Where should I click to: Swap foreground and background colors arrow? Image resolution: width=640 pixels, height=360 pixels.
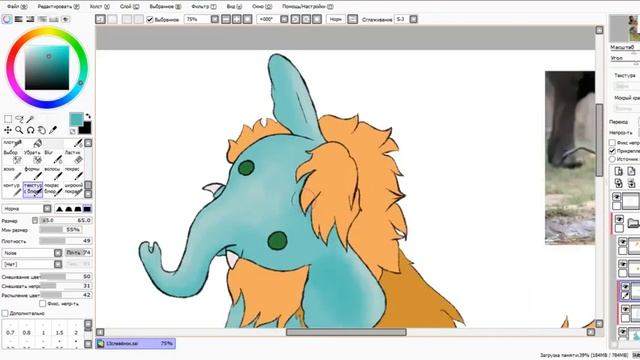[x=88, y=116]
